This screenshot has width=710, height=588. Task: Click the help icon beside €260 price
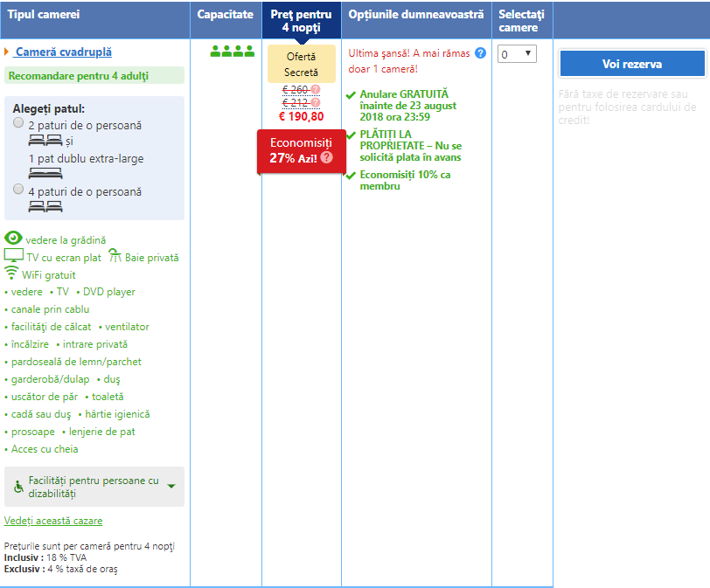(x=316, y=89)
